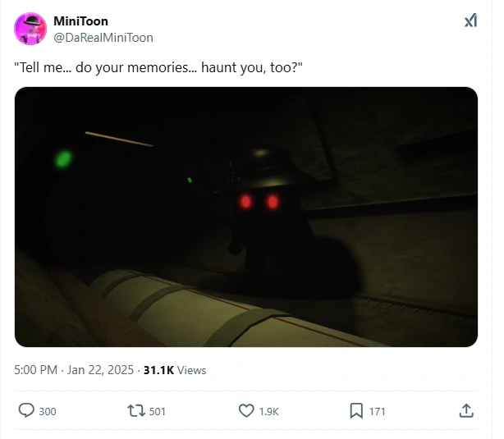Open the Grok explain icon on the post
504x439 pixels.
[470, 21]
